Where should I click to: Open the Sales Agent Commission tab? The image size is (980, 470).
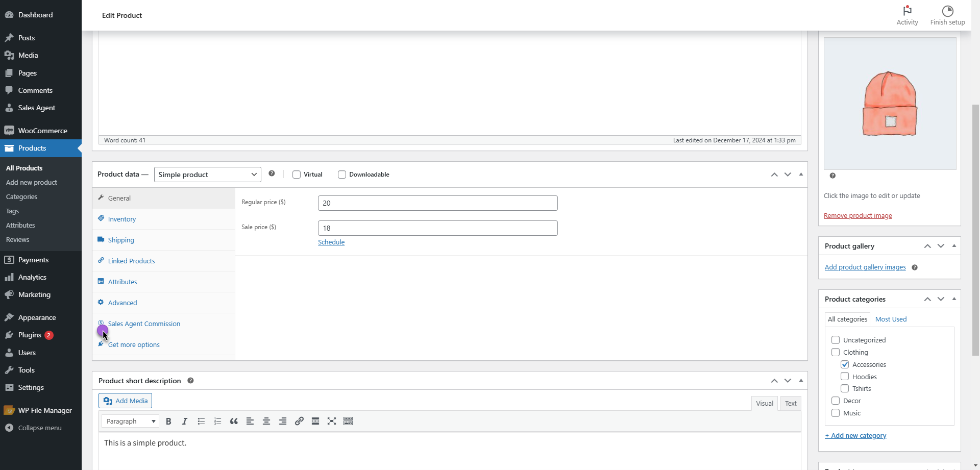tap(163, 324)
